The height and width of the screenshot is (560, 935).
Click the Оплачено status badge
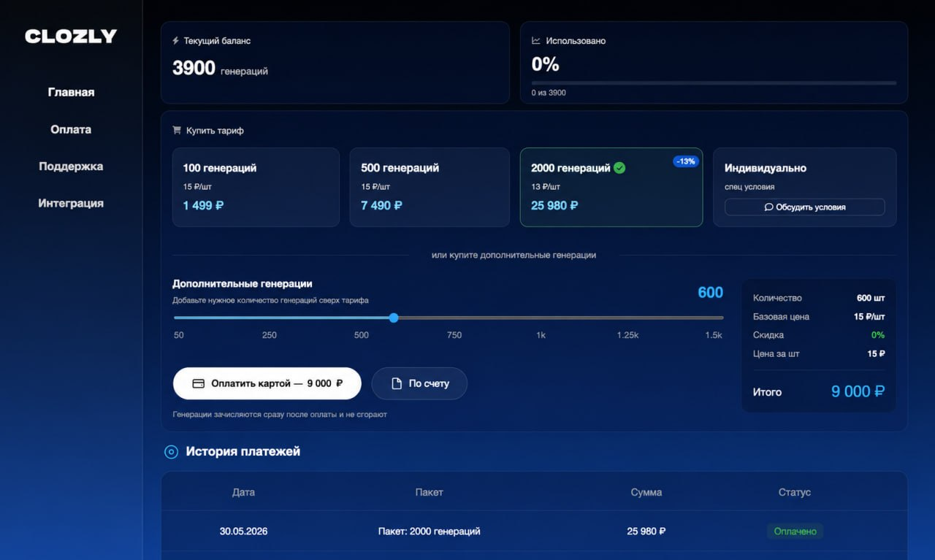(x=795, y=531)
